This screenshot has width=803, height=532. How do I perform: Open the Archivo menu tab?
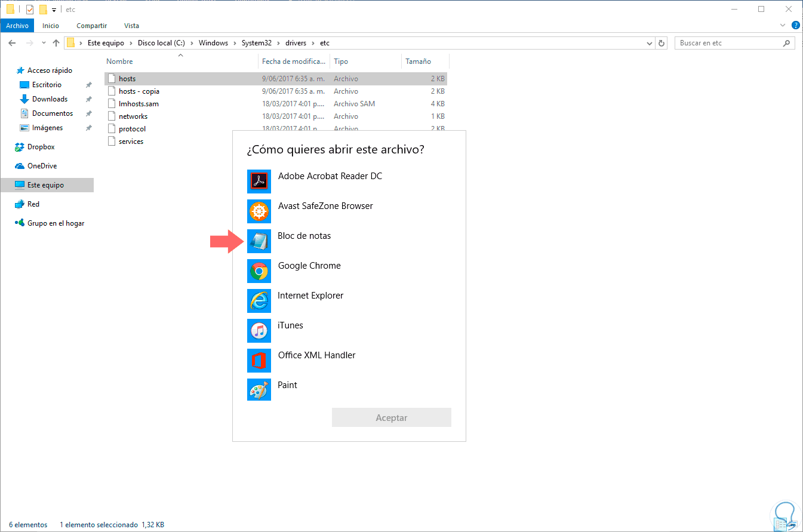click(x=17, y=26)
